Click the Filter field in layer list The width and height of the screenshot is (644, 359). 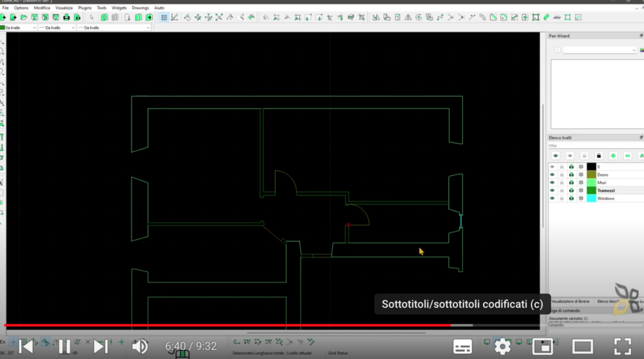pos(596,146)
